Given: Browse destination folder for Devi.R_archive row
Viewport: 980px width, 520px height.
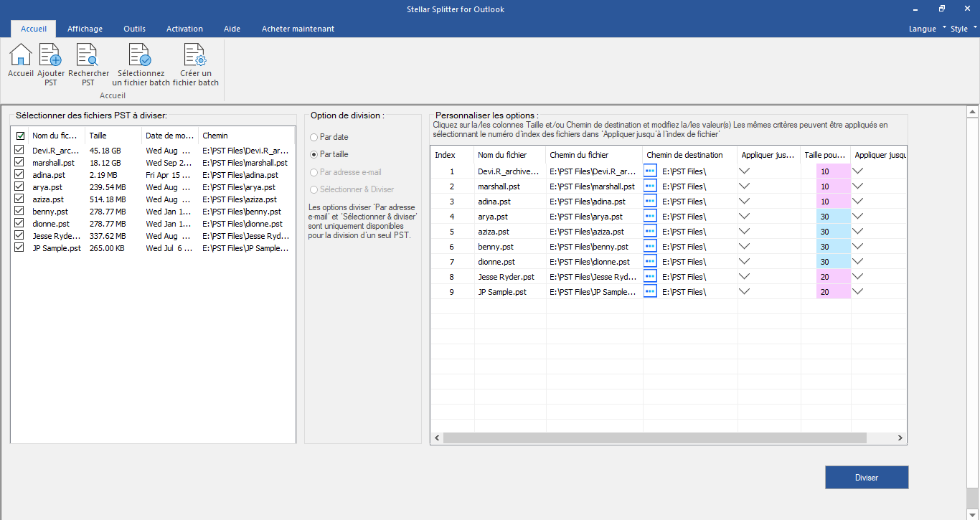Looking at the screenshot, I should coord(650,171).
